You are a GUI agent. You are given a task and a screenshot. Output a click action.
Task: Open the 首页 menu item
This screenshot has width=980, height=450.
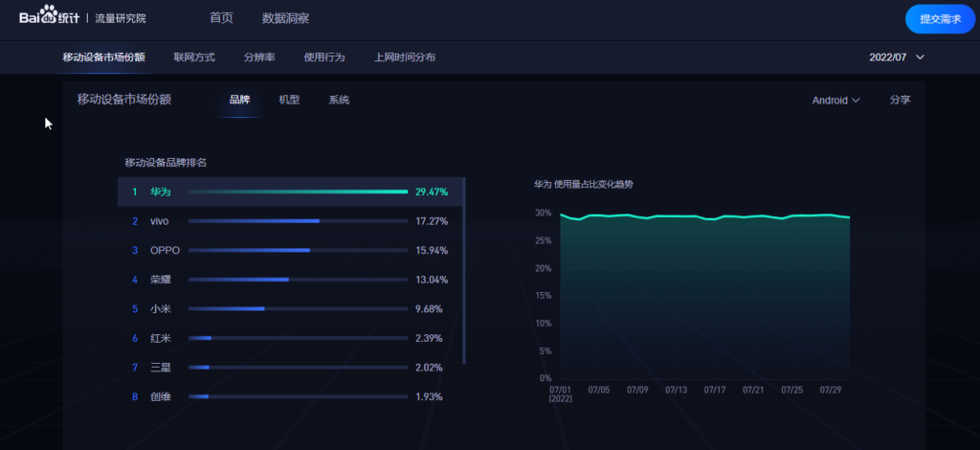[x=221, y=18]
